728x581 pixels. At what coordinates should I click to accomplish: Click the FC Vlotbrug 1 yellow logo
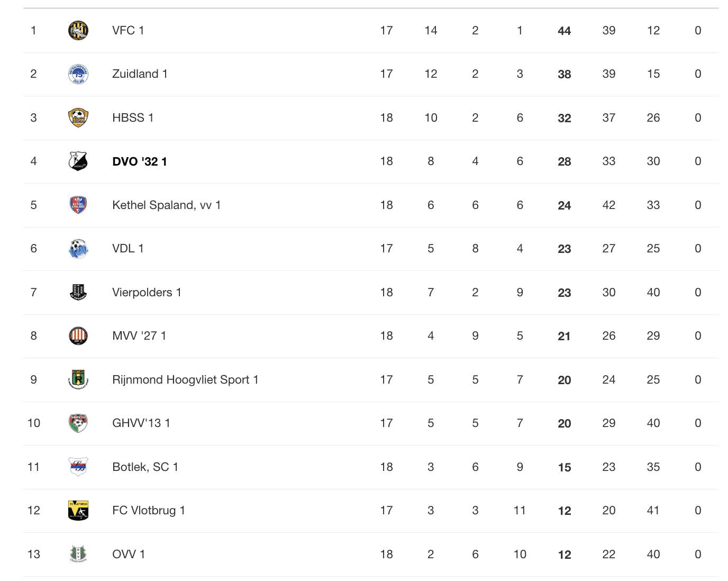78,510
